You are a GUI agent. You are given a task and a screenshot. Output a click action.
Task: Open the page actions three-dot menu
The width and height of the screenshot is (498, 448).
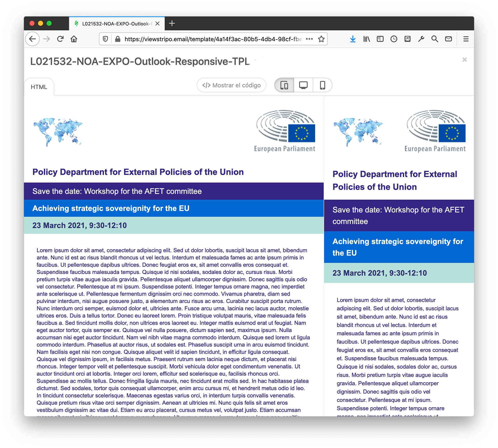click(309, 39)
